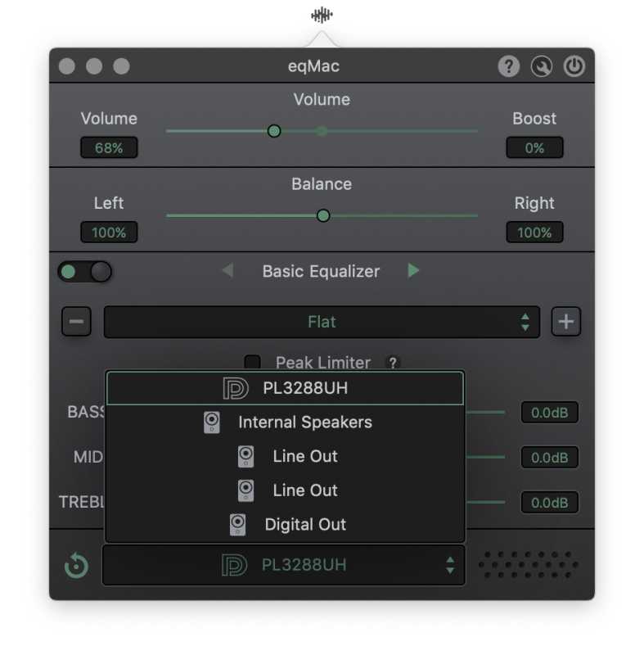This screenshot has height=655, width=644.
Task: Click the Peak Limiter label
Action: click(x=323, y=363)
